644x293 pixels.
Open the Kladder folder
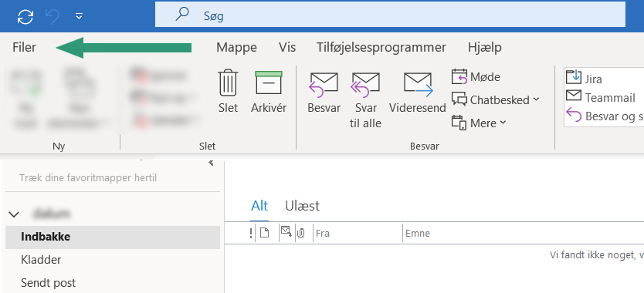pyautogui.click(x=41, y=260)
